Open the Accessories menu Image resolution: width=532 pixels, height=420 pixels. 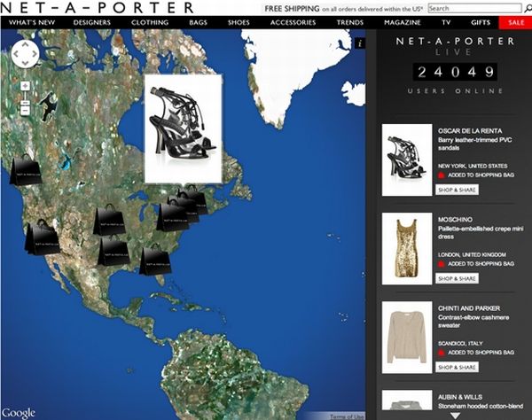pyautogui.click(x=293, y=23)
